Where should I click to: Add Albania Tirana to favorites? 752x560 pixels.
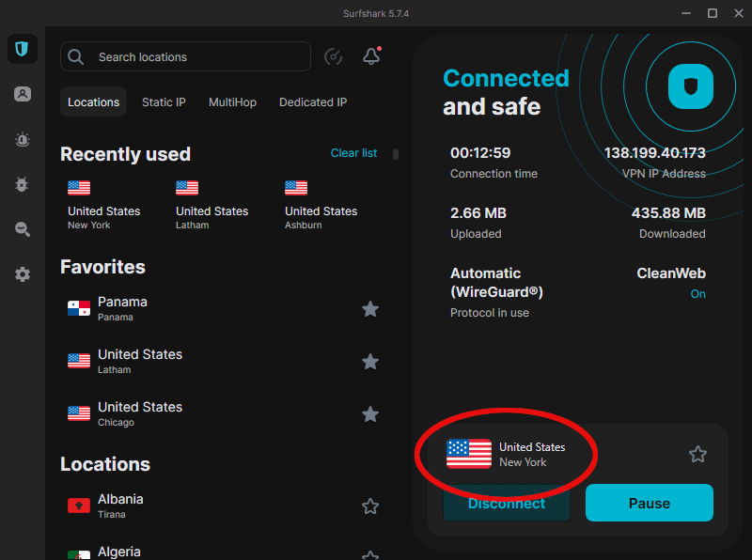(370, 506)
